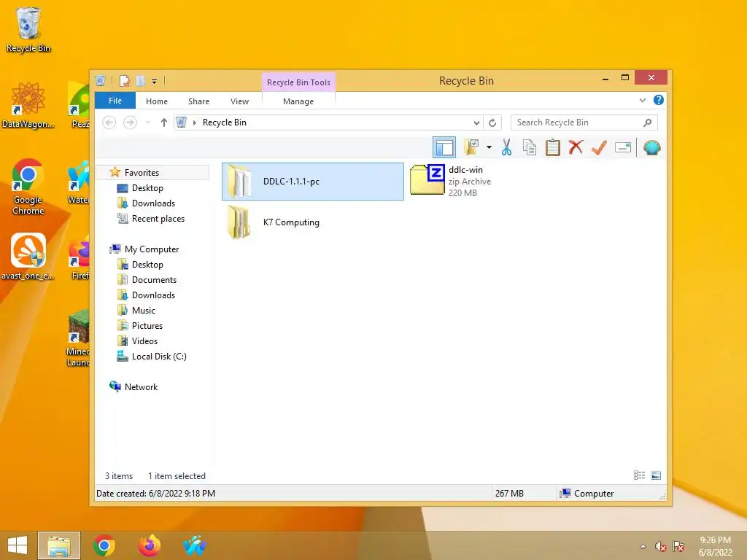Click the folder options checklist icon
Screen dimensions: 747x560
[x=471, y=147]
